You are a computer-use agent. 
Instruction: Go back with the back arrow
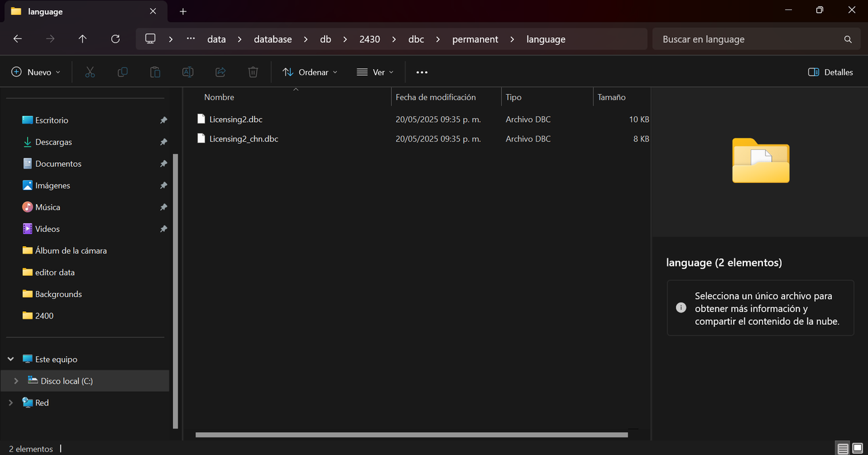(18, 39)
